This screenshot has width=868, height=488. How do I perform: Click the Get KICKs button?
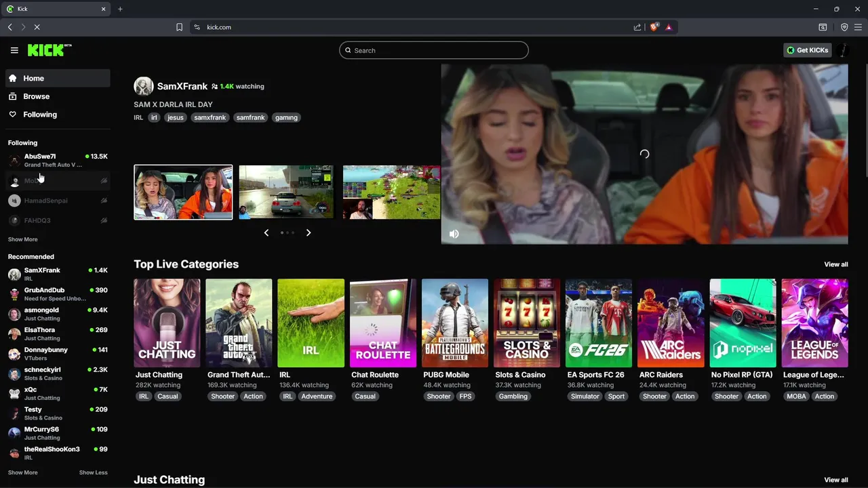(807, 50)
